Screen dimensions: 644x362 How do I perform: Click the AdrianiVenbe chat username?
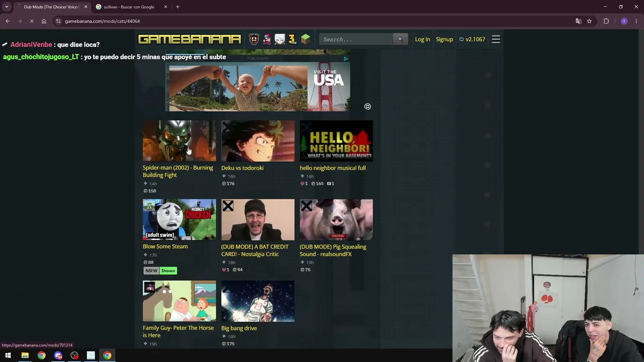[31, 45]
